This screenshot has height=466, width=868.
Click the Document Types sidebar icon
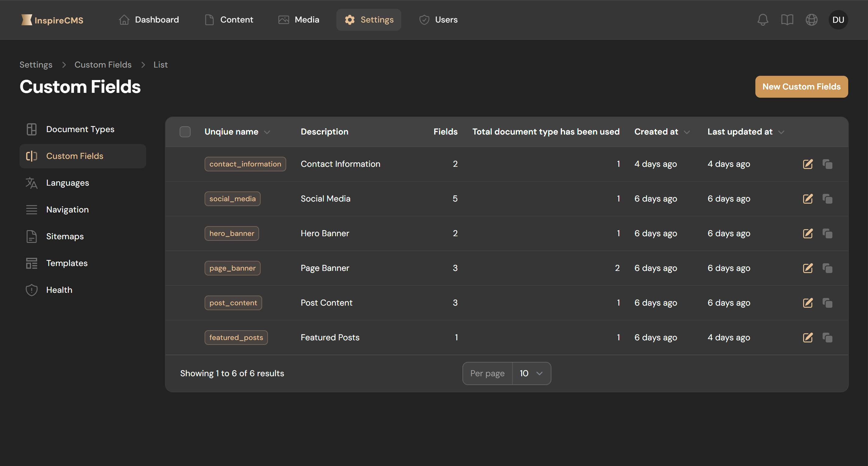coord(31,129)
